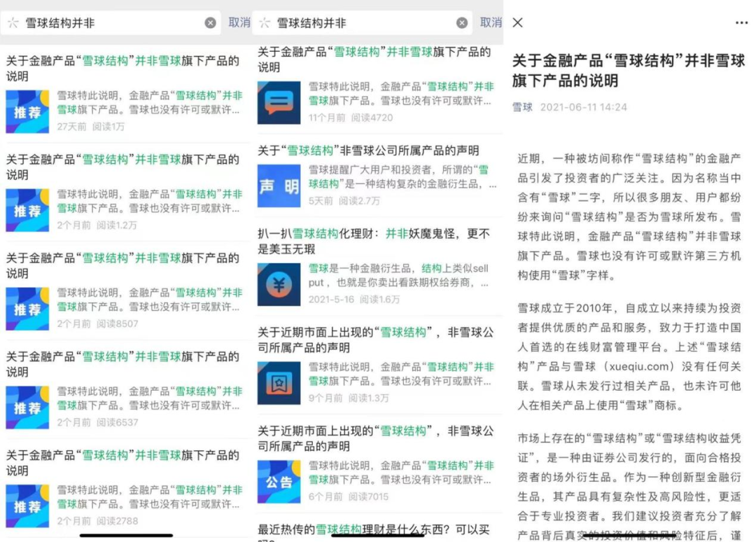The image size is (756, 542).
Task: Click the article paragraph beginning 市场上存在的
Action: coord(629,487)
